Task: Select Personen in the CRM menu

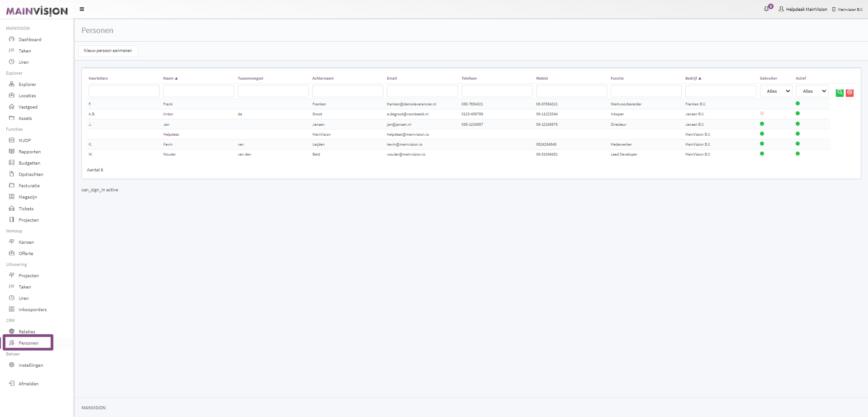Action: pyautogui.click(x=28, y=343)
